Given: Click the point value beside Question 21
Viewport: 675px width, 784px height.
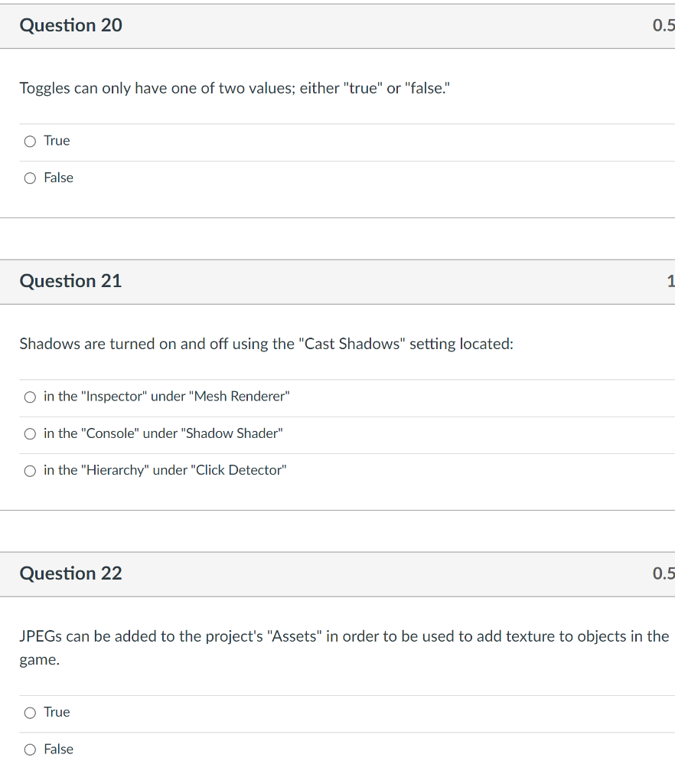Looking at the screenshot, I should point(670,281).
